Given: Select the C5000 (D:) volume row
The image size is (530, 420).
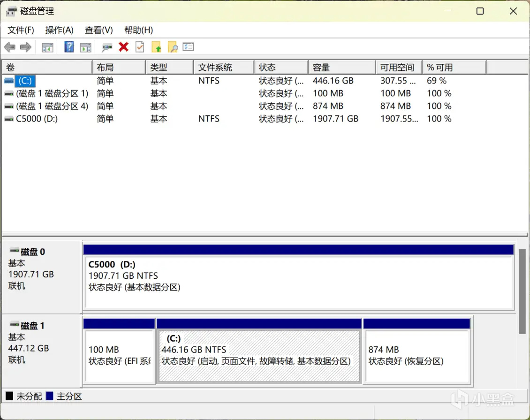Looking at the screenshot, I should pyautogui.click(x=37, y=119).
